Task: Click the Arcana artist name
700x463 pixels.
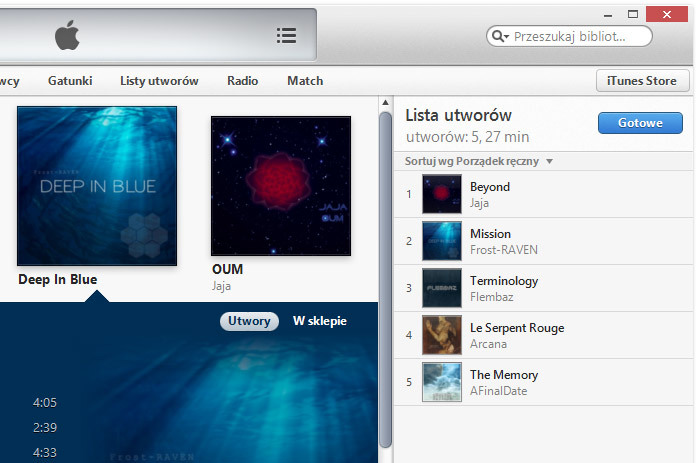Action: click(x=488, y=344)
